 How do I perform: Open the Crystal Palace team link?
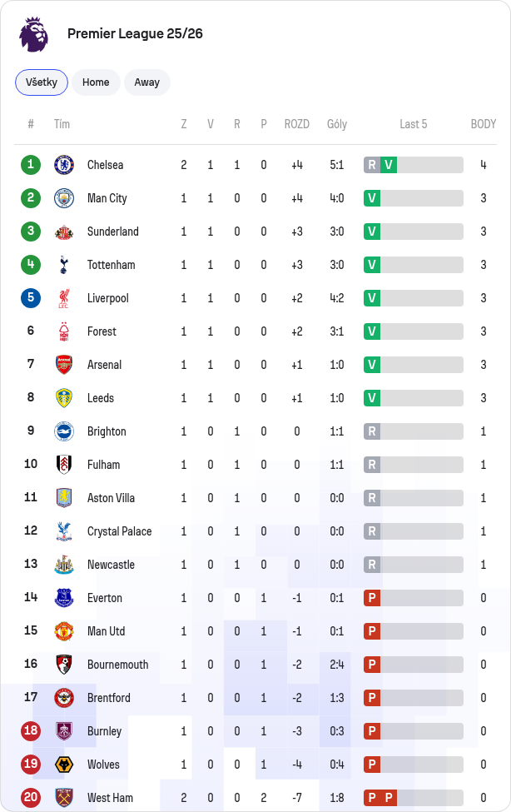120,531
